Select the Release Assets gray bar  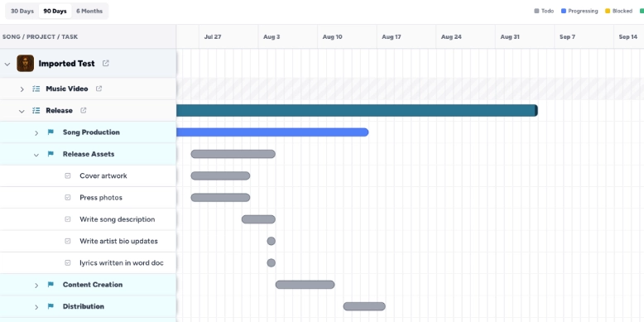(x=233, y=154)
